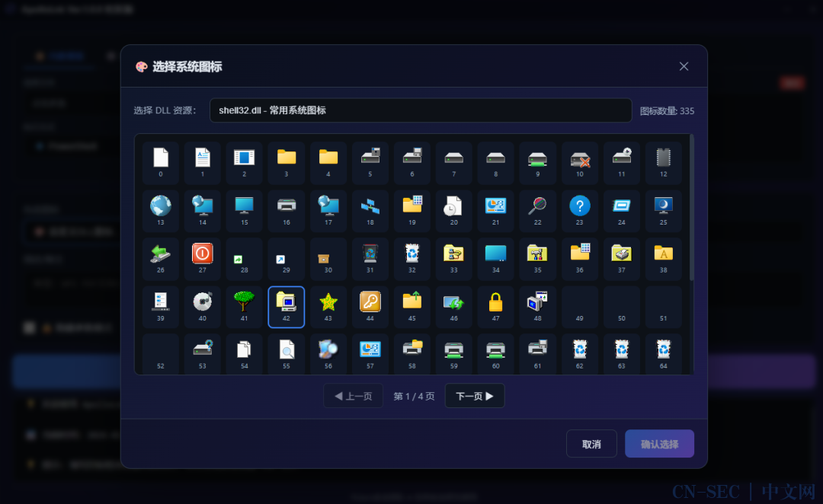Pick the multiple documents icon 54
The width and height of the screenshot is (823, 504).
(244, 354)
